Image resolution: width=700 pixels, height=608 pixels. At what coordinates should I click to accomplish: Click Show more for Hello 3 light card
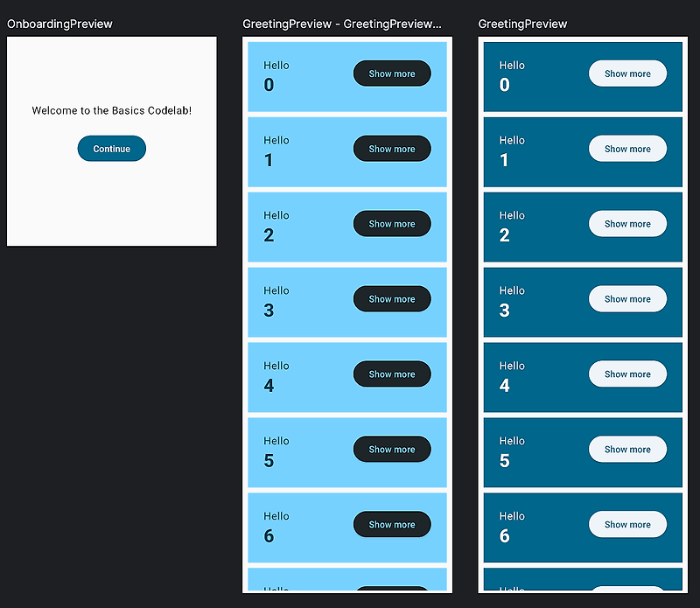392,298
